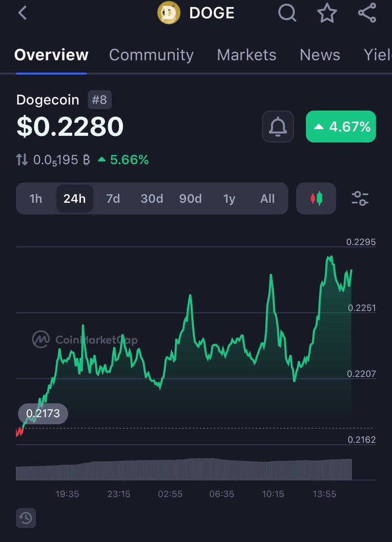Image resolution: width=392 pixels, height=542 pixels.
Task: View the News tab
Action: (320, 55)
